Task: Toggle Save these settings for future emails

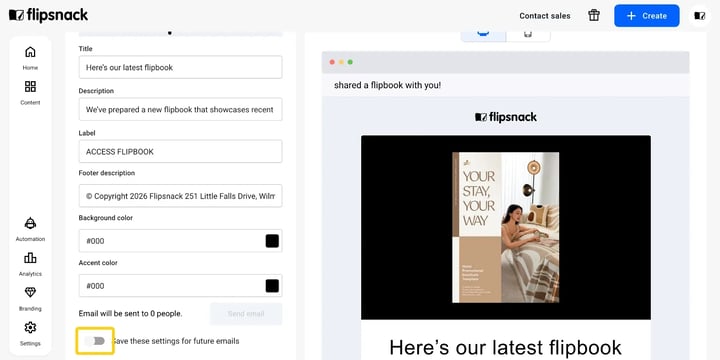Action: [x=96, y=341]
